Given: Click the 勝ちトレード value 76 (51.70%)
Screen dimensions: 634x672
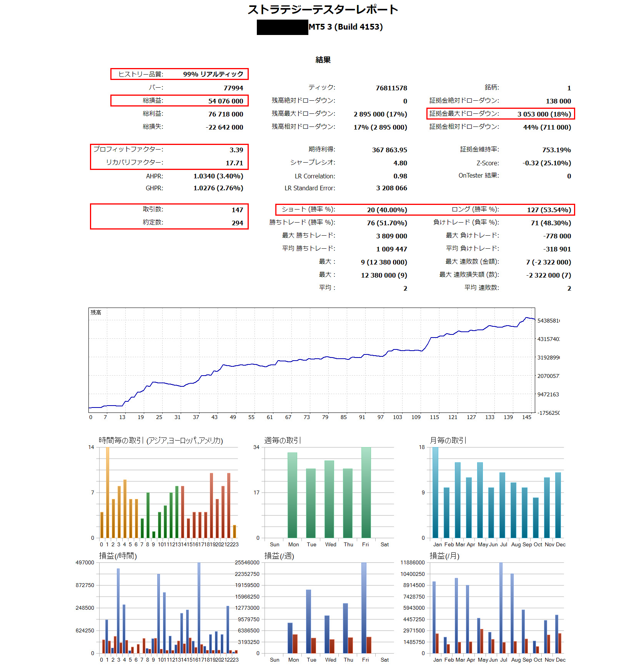Looking at the screenshot, I should (387, 223).
